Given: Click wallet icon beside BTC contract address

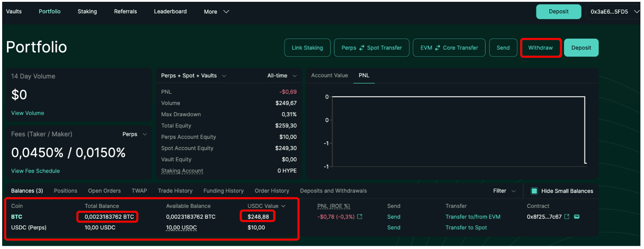Looking at the screenshot, I should 577,217.
